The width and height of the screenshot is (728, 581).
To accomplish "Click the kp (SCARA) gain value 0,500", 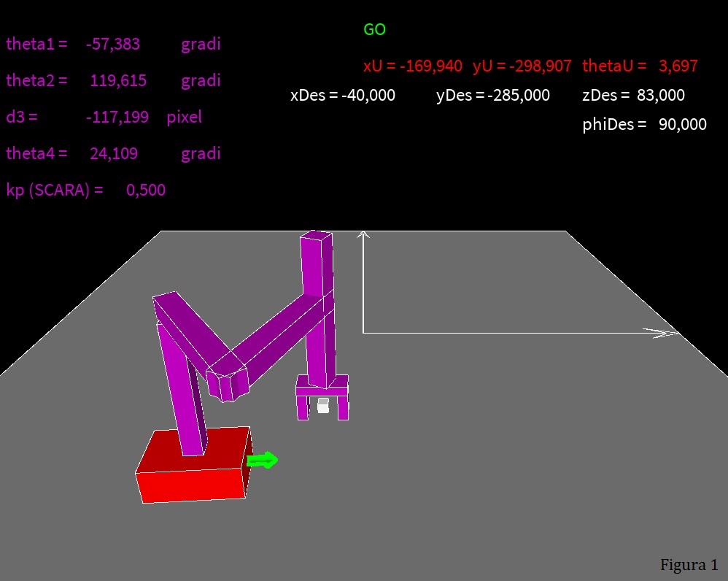I will 145,191.
